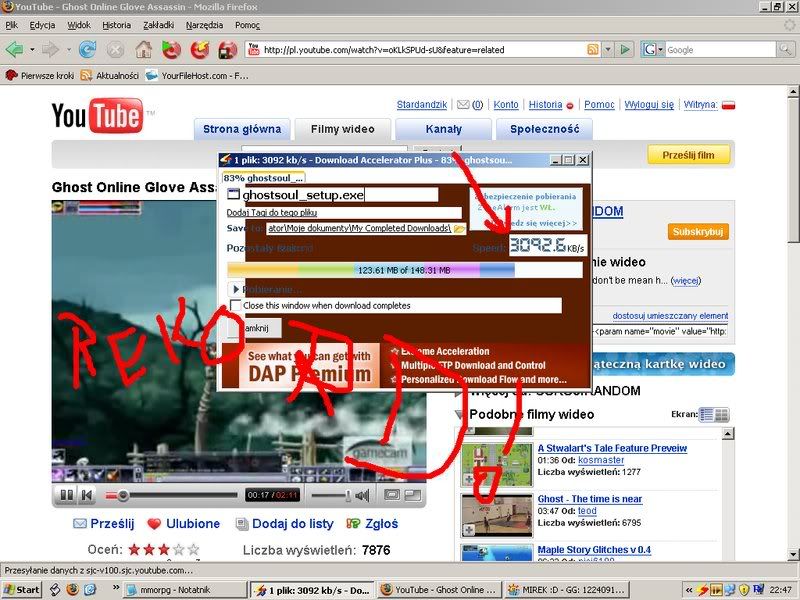
Task: Open Ghost - The time is near link
Action: point(590,499)
